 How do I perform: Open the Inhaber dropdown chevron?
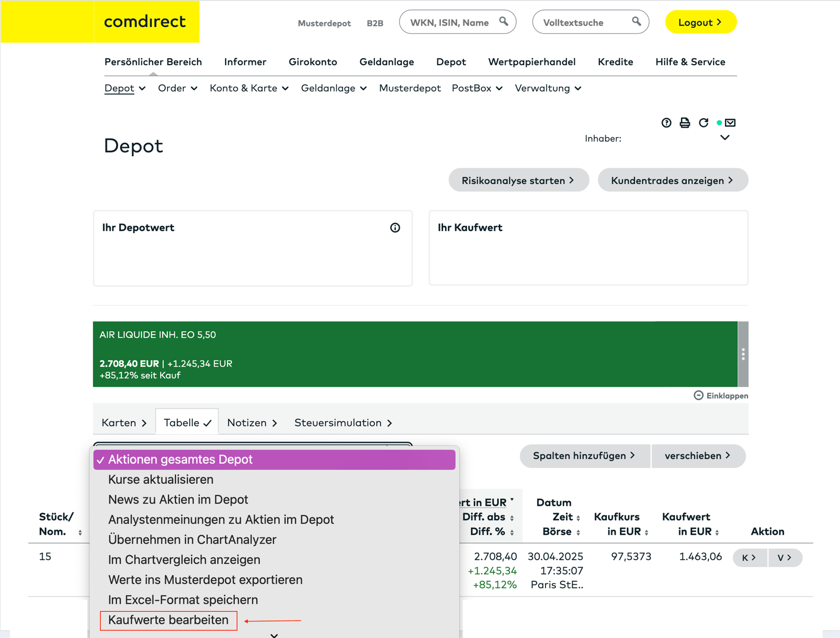(725, 137)
